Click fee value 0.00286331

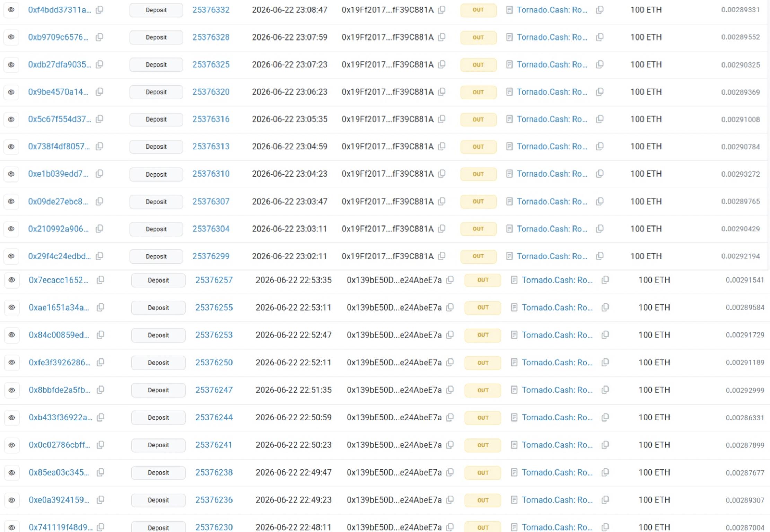pyautogui.click(x=745, y=417)
